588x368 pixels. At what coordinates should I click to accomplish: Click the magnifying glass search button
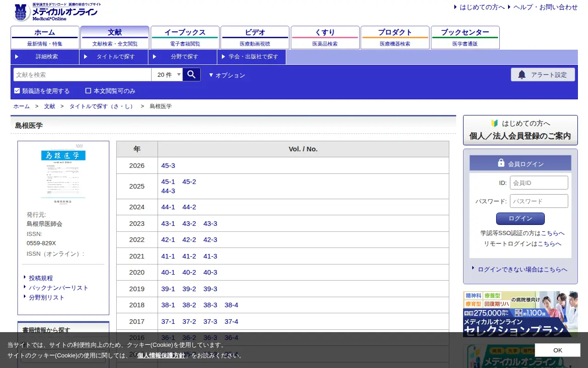[192, 75]
